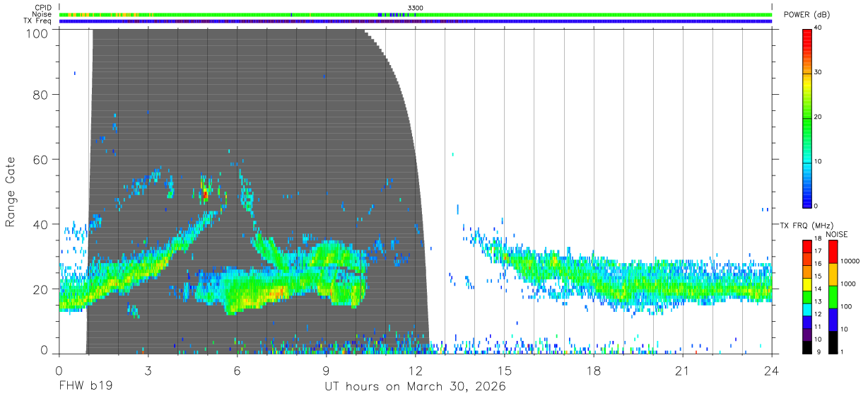The image size is (868, 401).
Task: Click the range gate tick label 20
Action: (x=40, y=289)
